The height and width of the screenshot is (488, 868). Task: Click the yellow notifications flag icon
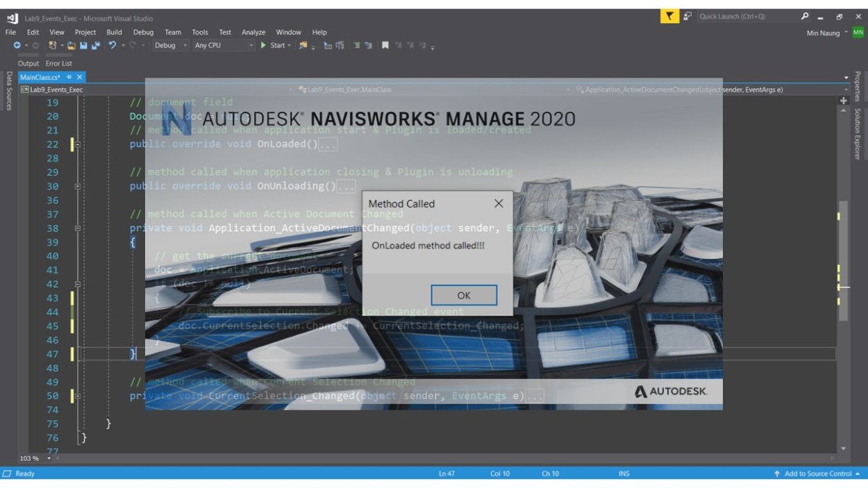[669, 17]
